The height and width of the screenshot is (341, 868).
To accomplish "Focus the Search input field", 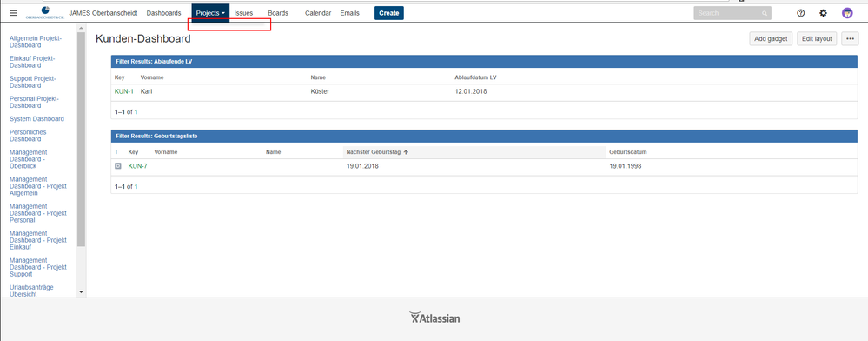I will [x=732, y=13].
